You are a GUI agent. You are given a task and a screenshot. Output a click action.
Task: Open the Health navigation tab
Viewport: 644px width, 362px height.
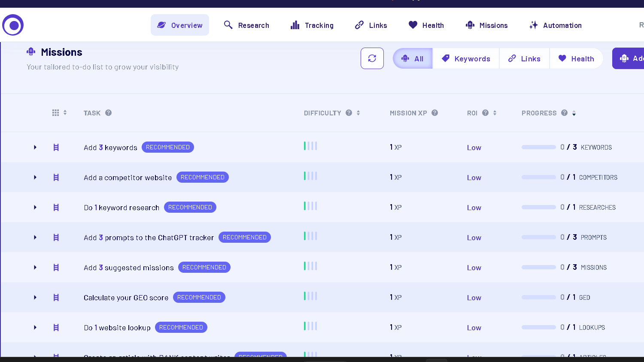426,25
